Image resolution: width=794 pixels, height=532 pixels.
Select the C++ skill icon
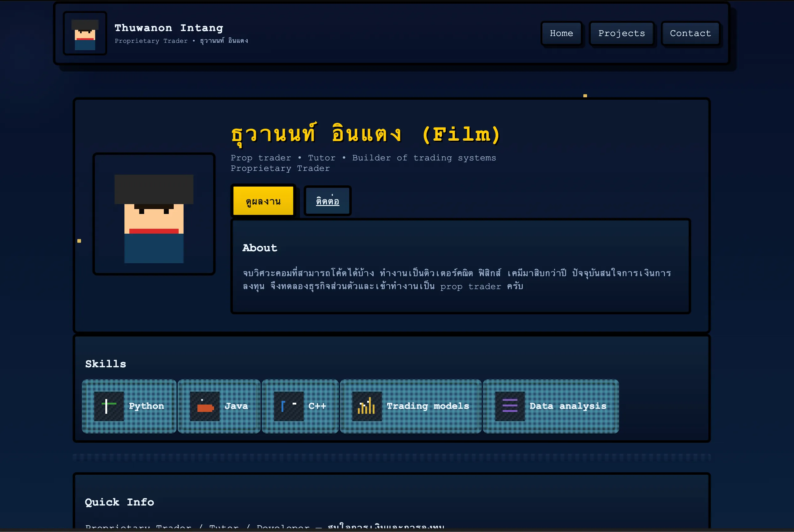point(289,406)
